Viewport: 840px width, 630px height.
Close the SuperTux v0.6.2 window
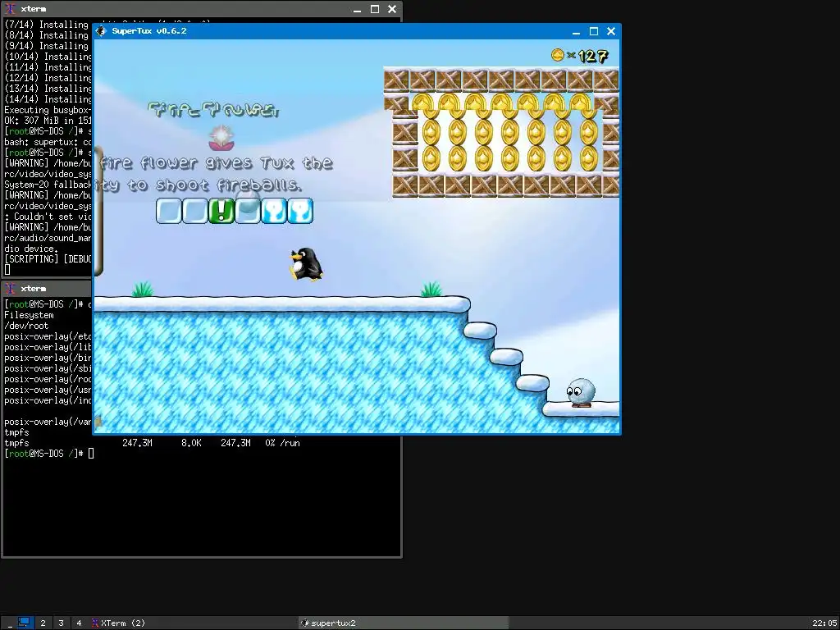tap(611, 32)
